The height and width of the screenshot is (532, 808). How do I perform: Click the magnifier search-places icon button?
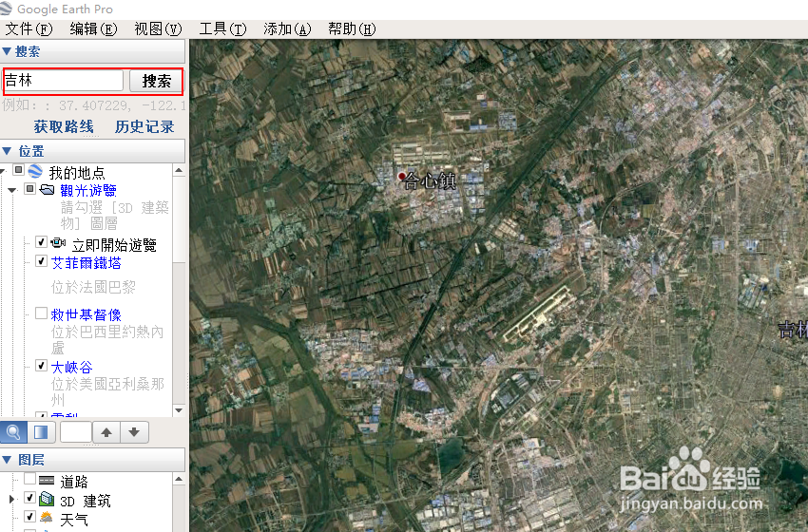pyautogui.click(x=13, y=432)
